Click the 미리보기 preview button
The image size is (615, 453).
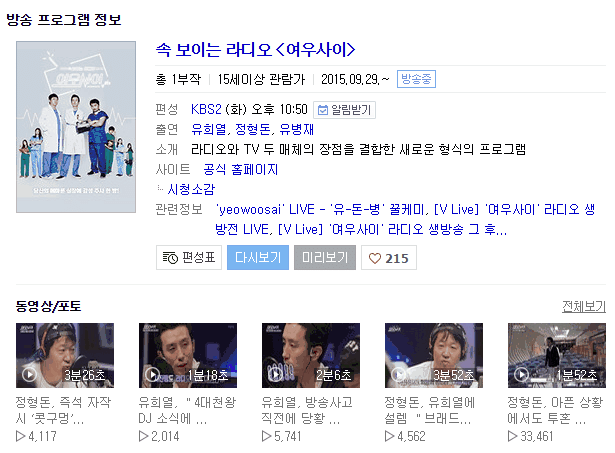[325, 258]
